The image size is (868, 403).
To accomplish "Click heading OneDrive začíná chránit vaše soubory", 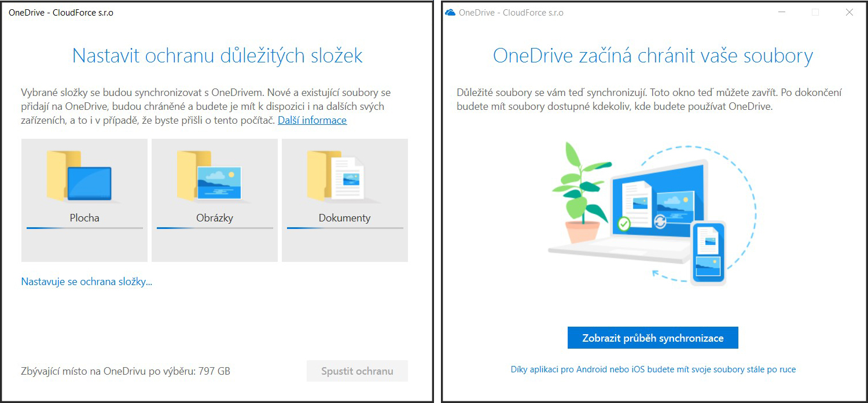I will [x=653, y=56].
